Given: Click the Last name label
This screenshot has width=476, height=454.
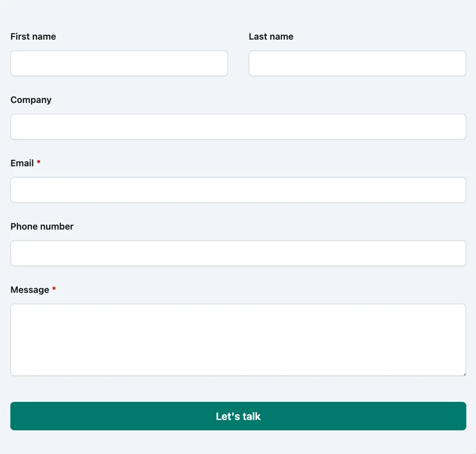Looking at the screenshot, I should [x=271, y=37].
